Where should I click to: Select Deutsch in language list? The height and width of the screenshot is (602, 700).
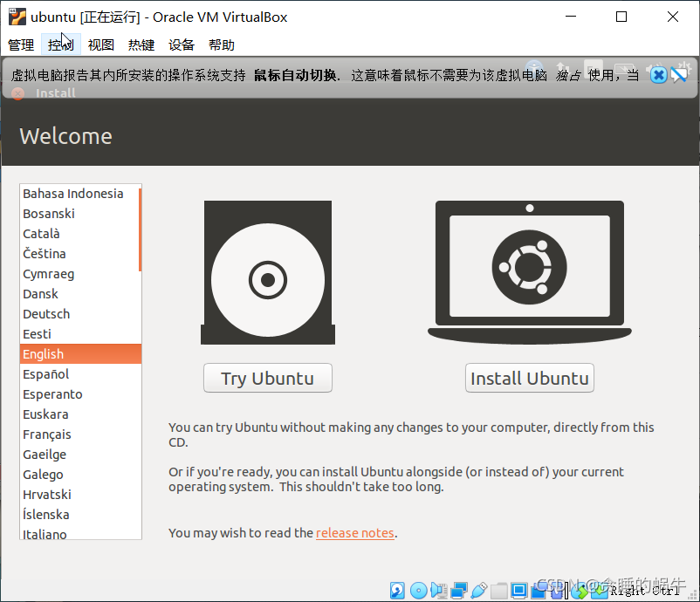pos(79,314)
